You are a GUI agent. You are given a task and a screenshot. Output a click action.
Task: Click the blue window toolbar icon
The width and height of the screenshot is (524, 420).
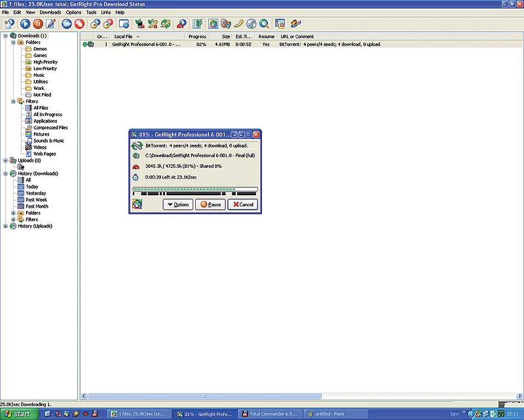click(x=124, y=24)
